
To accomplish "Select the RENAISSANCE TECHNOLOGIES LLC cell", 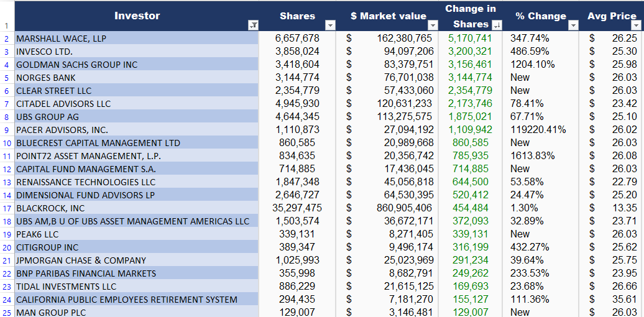I will point(137,182).
